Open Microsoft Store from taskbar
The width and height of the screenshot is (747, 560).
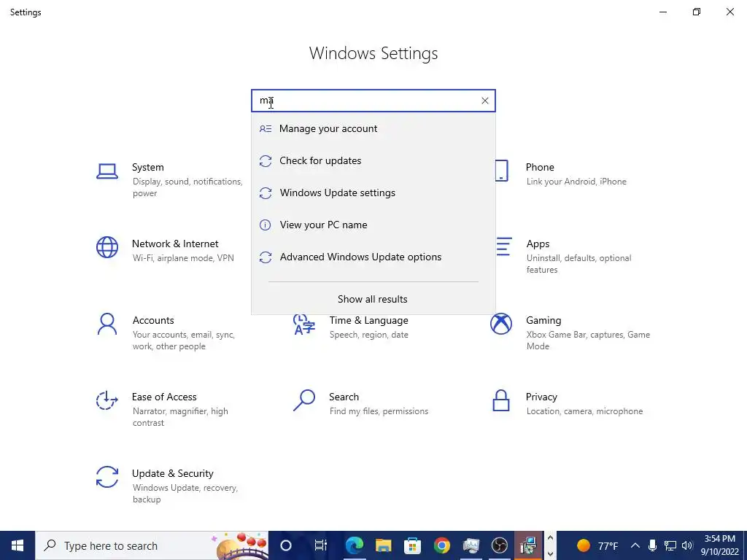click(413, 545)
